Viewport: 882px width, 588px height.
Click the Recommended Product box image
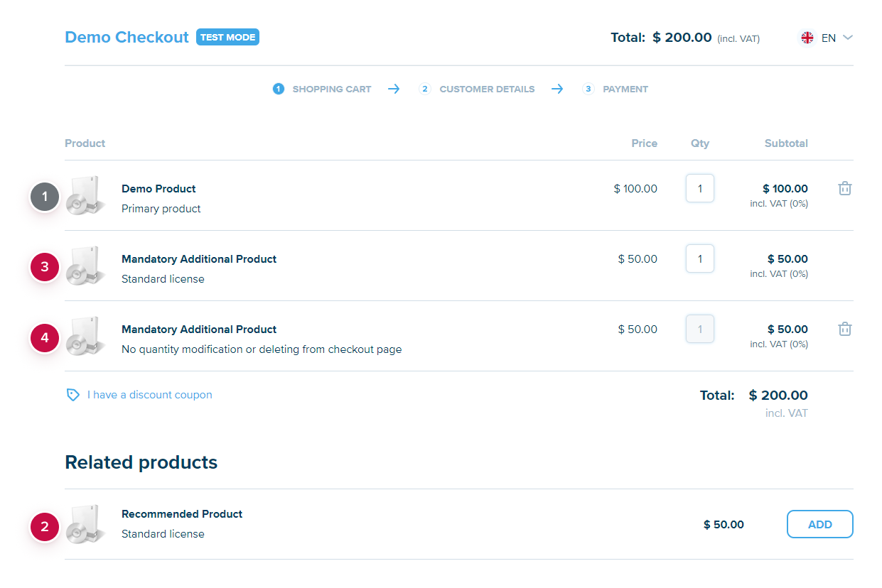(x=86, y=524)
